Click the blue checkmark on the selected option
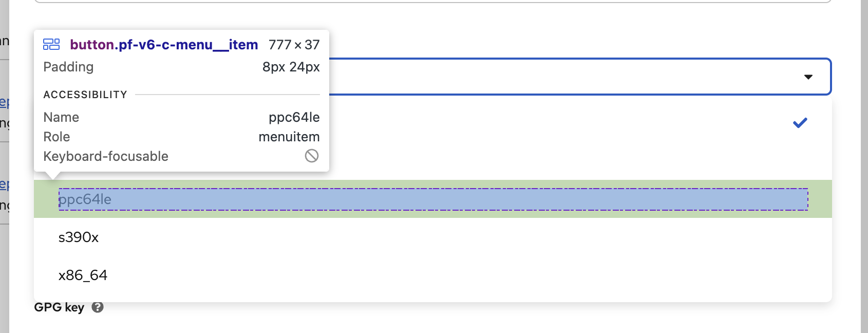868x333 pixels. point(800,123)
